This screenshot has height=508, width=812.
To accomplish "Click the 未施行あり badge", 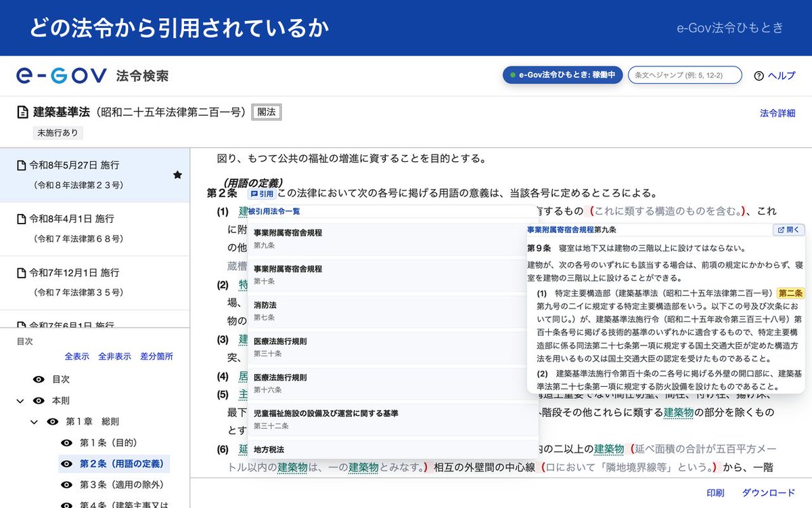I will (x=58, y=133).
